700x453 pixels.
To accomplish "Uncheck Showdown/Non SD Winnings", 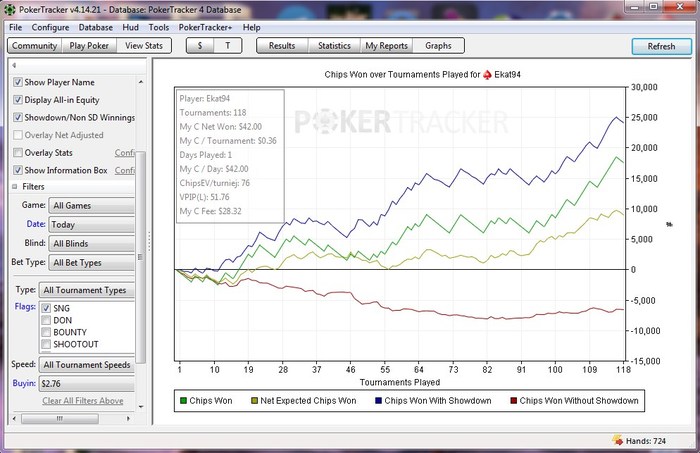I will coord(18,117).
